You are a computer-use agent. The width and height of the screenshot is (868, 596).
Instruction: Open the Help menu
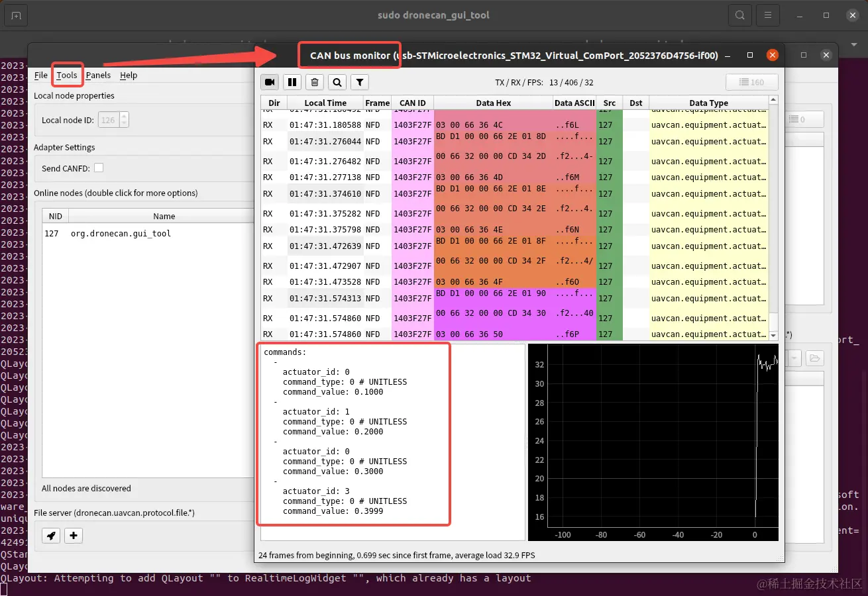[x=129, y=75]
